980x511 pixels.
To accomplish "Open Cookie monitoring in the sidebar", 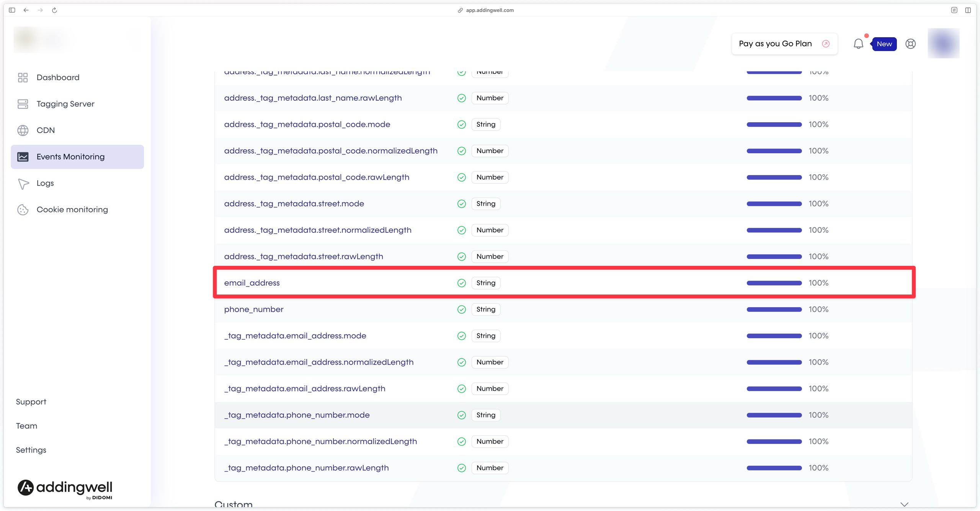I will [77, 210].
